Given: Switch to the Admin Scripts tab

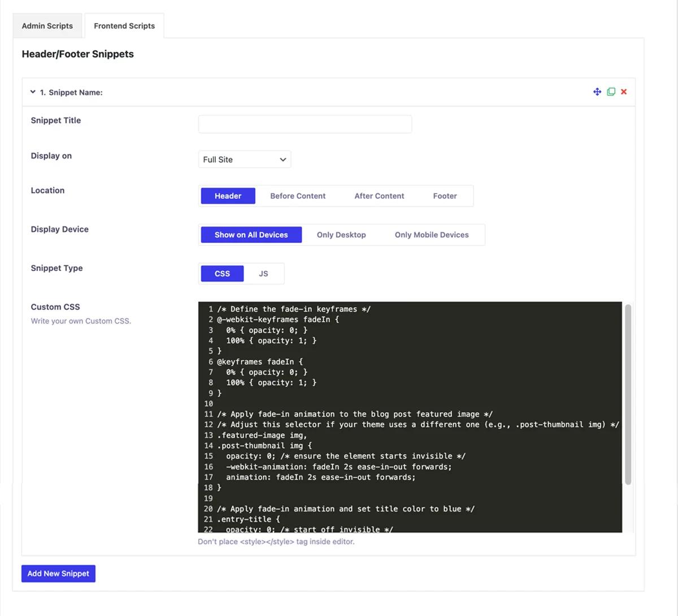Looking at the screenshot, I should click(47, 25).
